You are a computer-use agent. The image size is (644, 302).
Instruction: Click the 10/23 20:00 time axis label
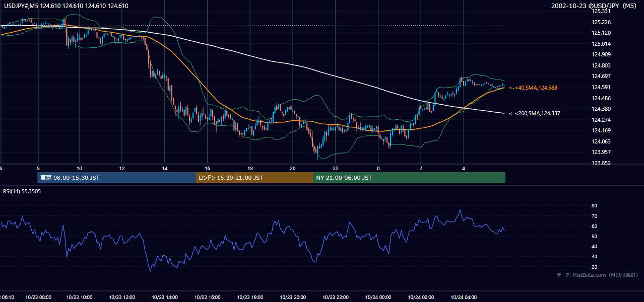click(293, 297)
